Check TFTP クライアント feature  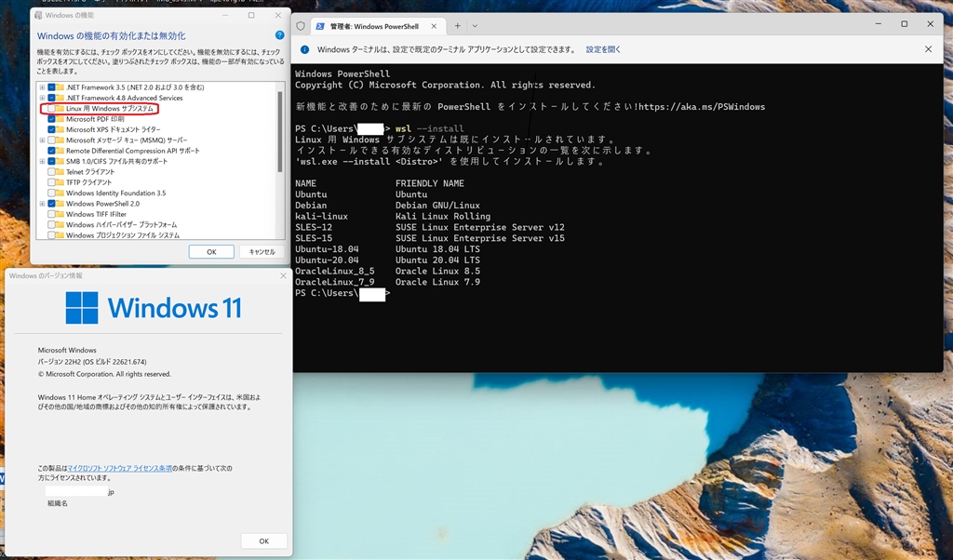(52, 182)
